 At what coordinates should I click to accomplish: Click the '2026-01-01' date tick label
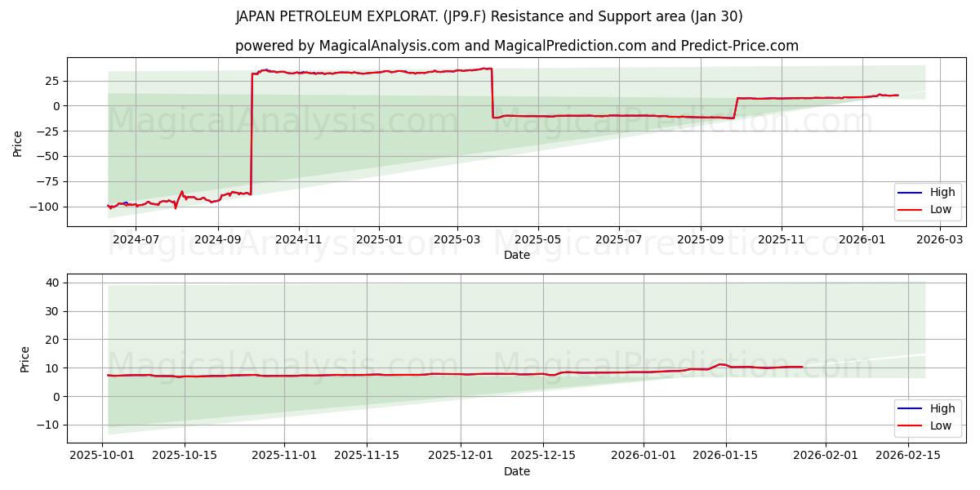pyautogui.click(x=644, y=457)
